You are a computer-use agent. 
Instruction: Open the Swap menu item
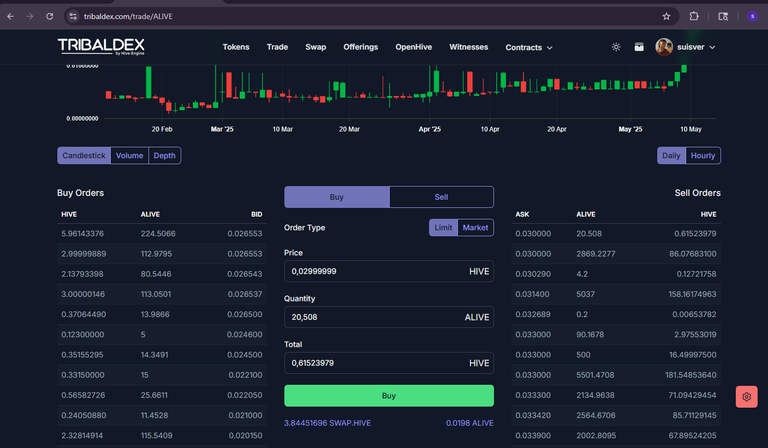[x=315, y=47]
